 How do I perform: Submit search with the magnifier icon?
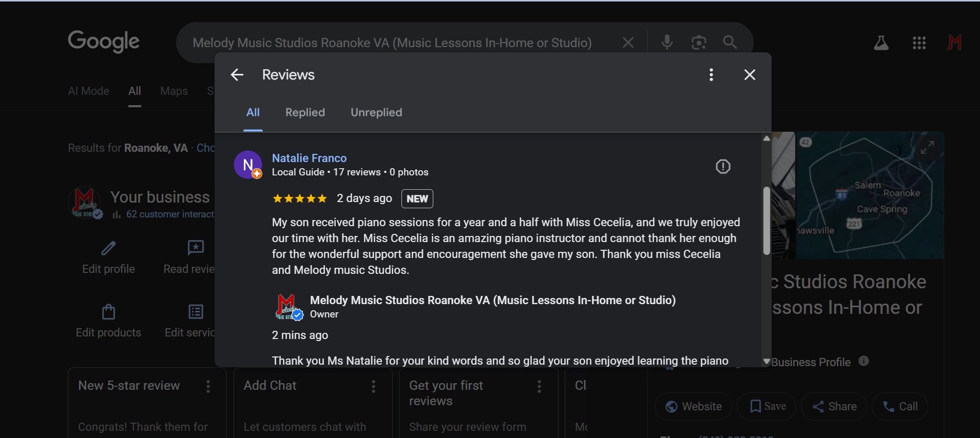[730, 42]
